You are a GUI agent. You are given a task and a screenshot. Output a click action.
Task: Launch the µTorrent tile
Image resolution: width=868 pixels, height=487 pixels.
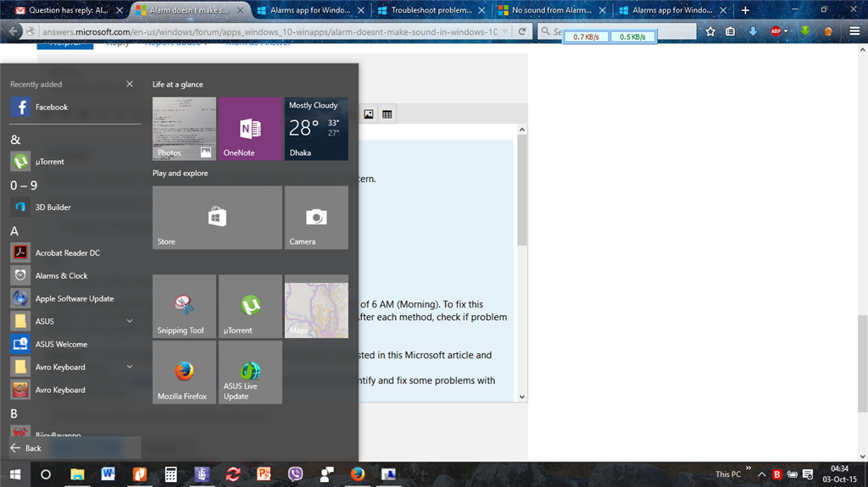[250, 307]
